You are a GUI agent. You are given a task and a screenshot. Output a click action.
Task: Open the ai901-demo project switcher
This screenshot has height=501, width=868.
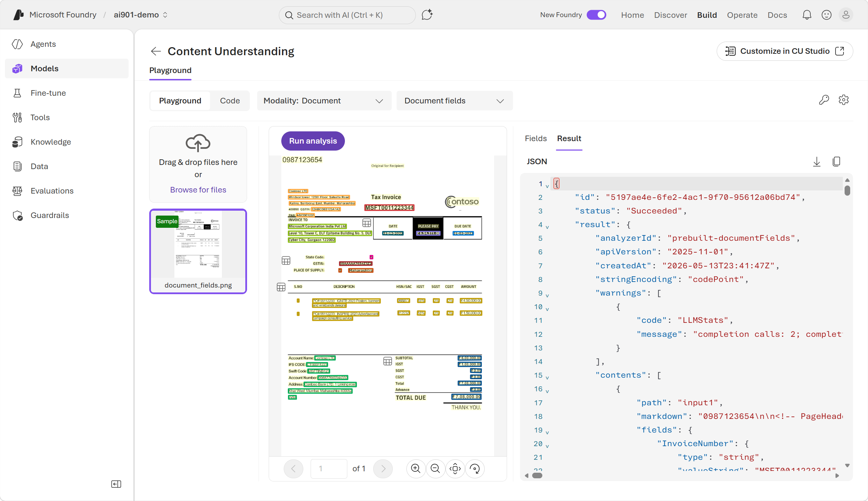(x=141, y=15)
